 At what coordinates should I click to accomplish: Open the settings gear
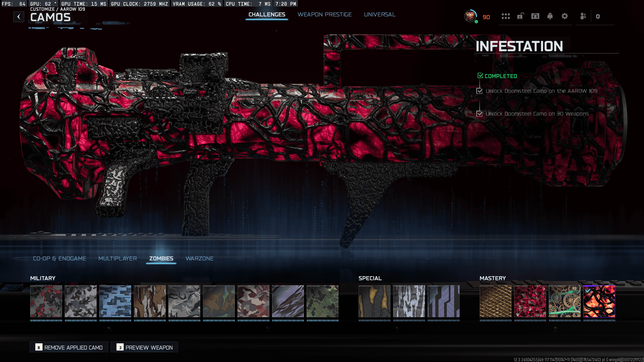(x=565, y=16)
